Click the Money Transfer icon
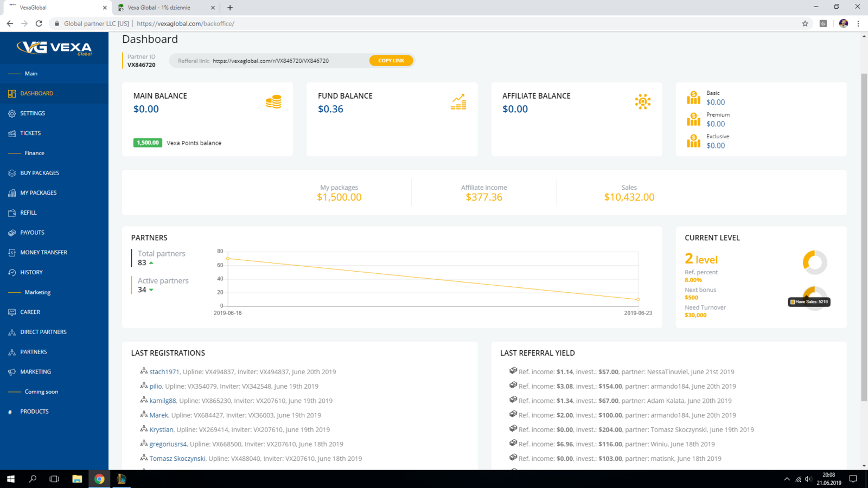 pyautogui.click(x=12, y=253)
